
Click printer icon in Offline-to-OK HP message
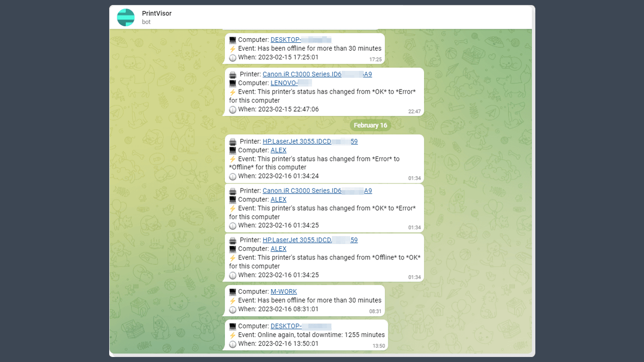(x=232, y=240)
